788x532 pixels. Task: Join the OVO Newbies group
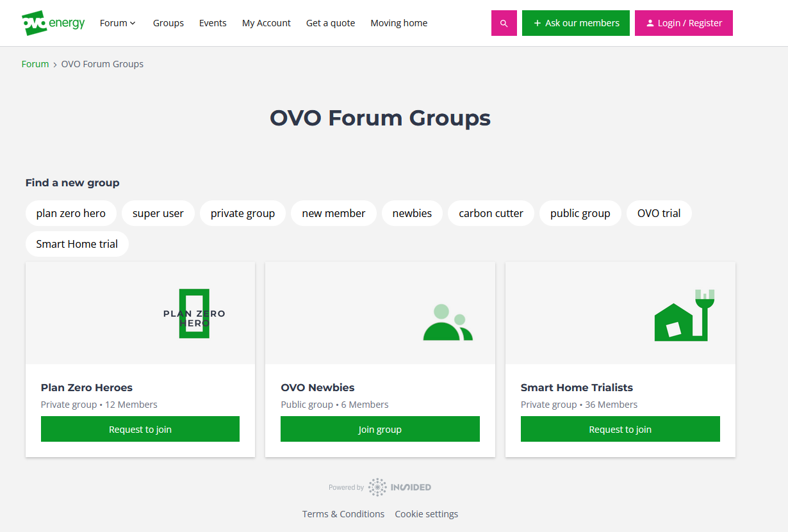pos(380,429)
